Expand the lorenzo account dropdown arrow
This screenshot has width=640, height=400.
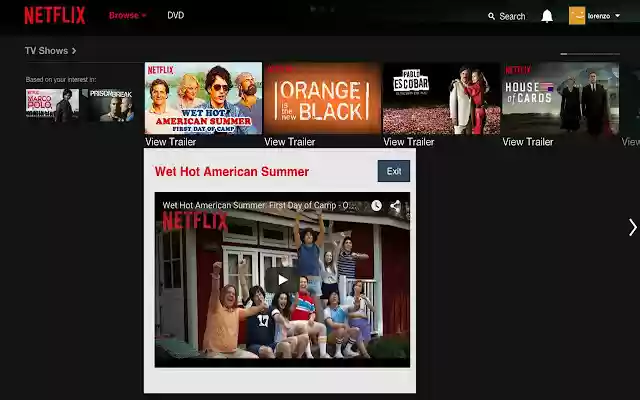coord(618,16)
